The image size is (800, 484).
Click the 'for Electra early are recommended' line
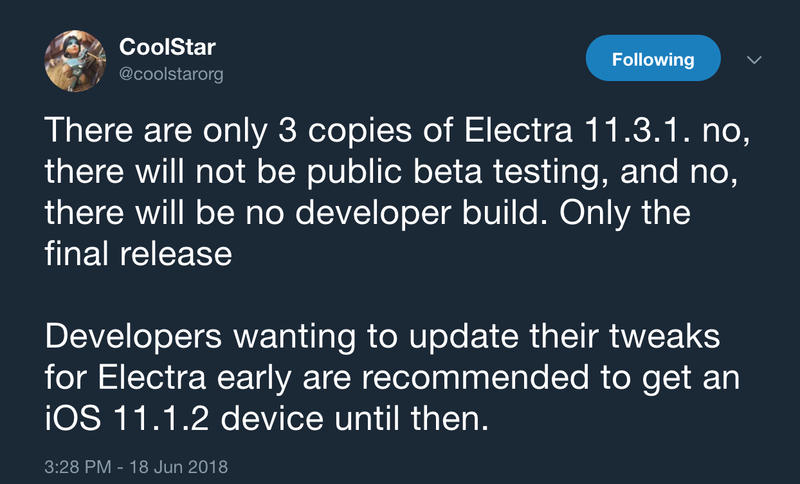[x=392, y=377]
